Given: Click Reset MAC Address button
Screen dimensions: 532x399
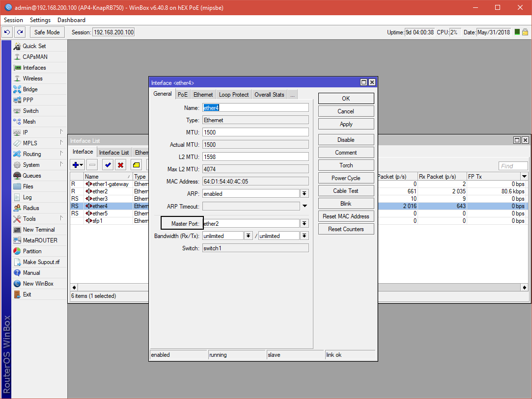Looking at the screenshot, I should pyautogui.click(x=346, y=216).
